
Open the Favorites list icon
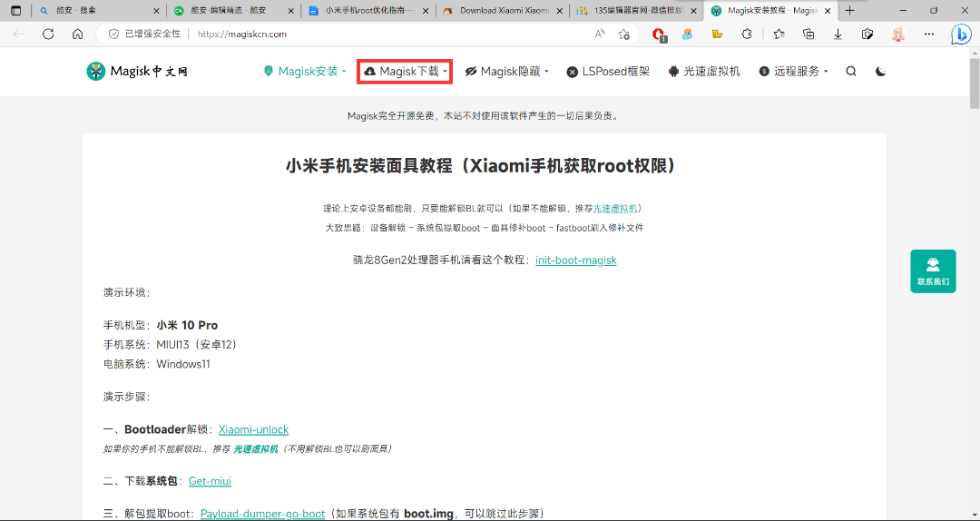[x=779, y=34]
